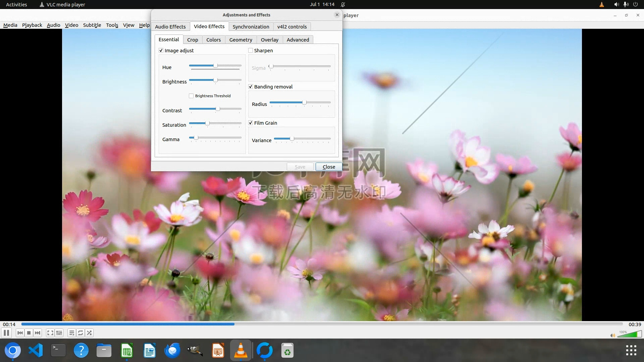Enable the Sharpen checkbox
Screen dimensions: 644x362
pos(251,51)
